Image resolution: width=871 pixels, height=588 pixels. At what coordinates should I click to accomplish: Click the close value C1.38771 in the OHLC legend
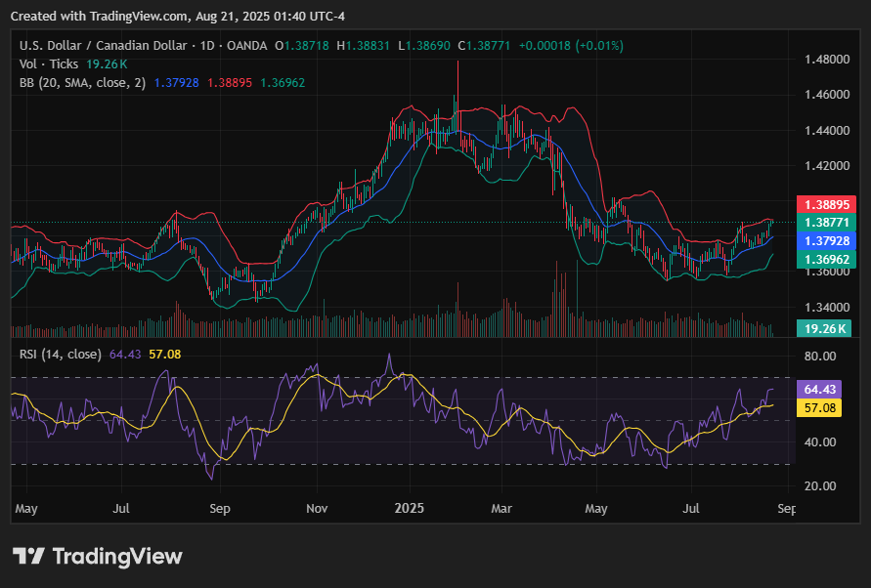[484, 46]
